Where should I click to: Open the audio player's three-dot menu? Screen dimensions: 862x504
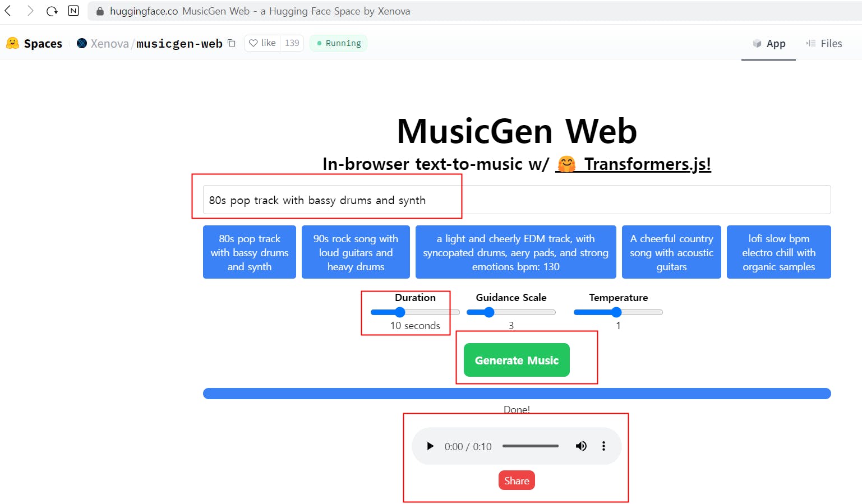click(x=603, y=446)
